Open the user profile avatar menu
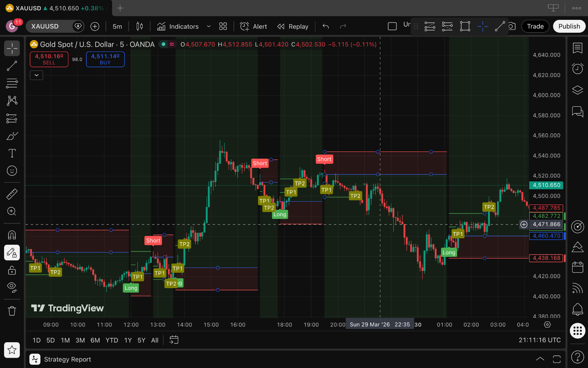Viewport: 588px width, 368px height. click(x=12, y=26)
